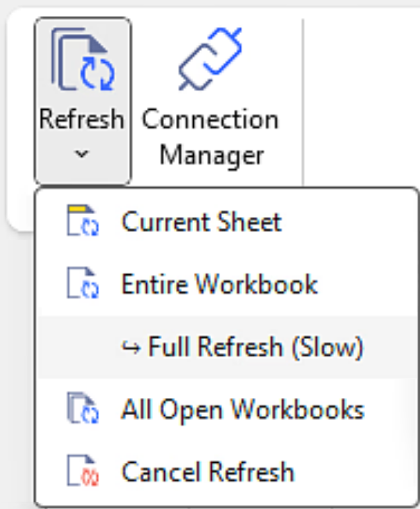Refresh All Open Workbooks via the menu entry
This screenshot has width=420, height=509.
click(x=243, y=411)
